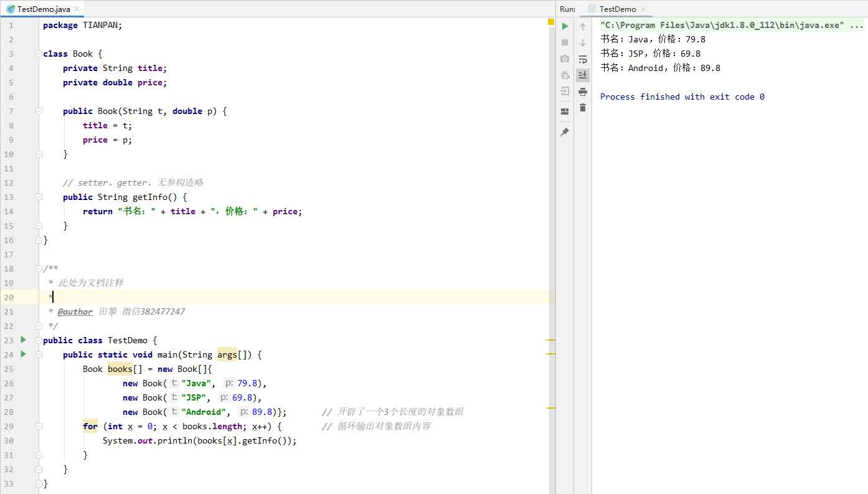Click the Exit arrow icon in Run panel

click(x=565, y=91)
